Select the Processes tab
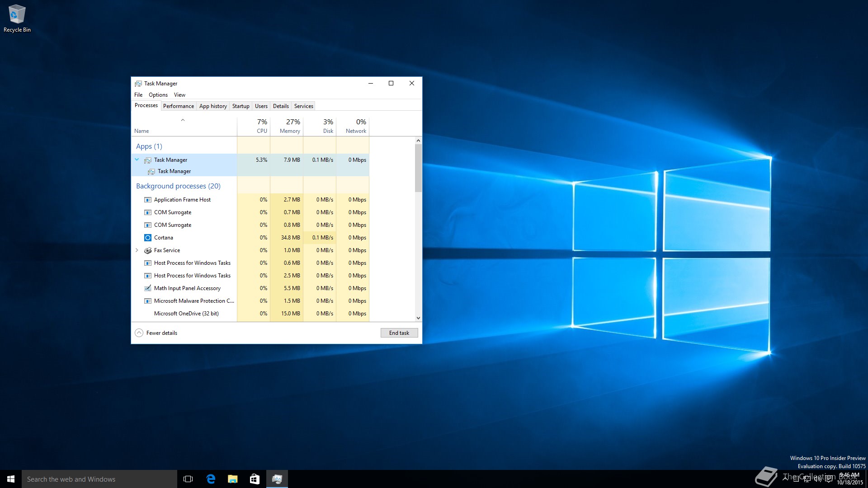Viewport: 868px width, 488px height. (146, 105)
